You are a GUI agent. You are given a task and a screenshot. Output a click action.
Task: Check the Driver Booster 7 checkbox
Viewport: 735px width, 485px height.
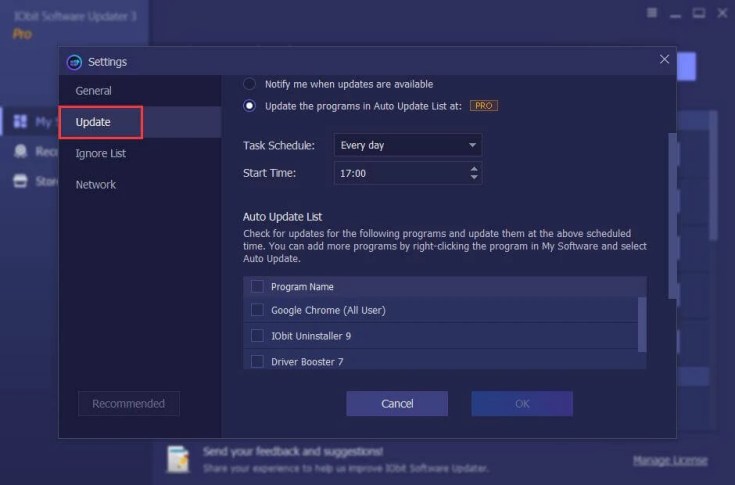(x=257, y=361)
